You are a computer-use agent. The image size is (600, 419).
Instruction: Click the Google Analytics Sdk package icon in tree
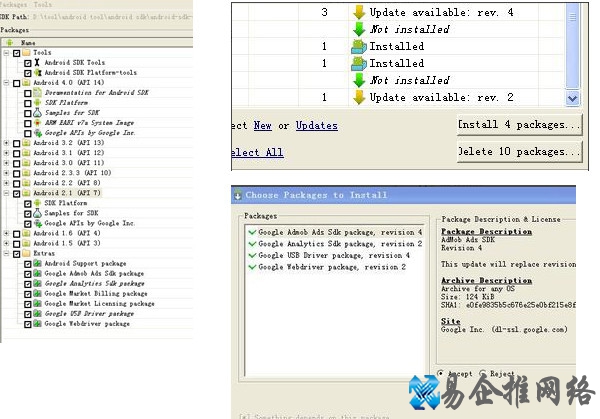point(38,283)
